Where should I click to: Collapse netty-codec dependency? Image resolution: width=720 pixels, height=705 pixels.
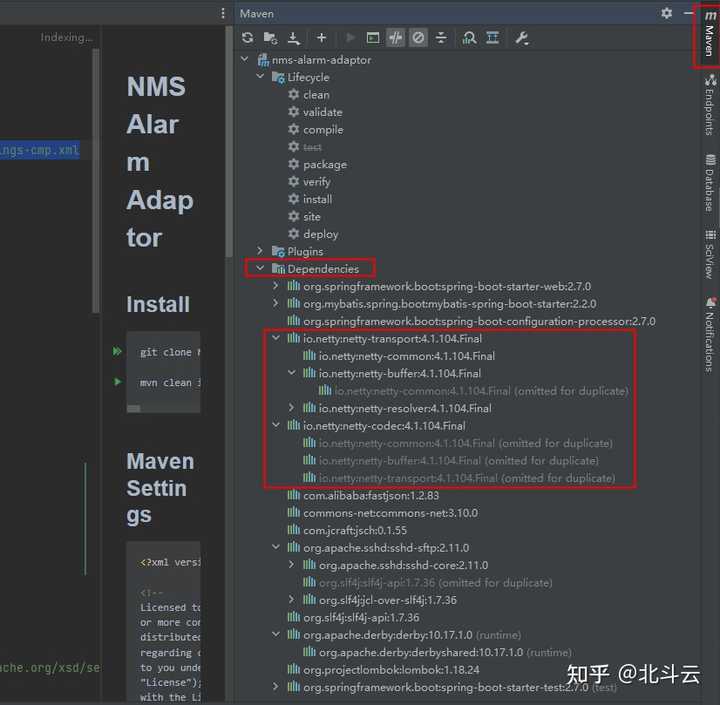click(x=276, y=425)
